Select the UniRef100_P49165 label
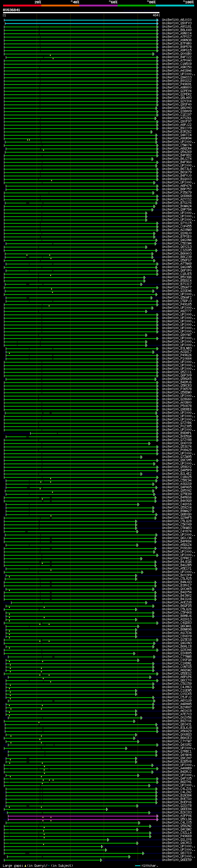 177,304
